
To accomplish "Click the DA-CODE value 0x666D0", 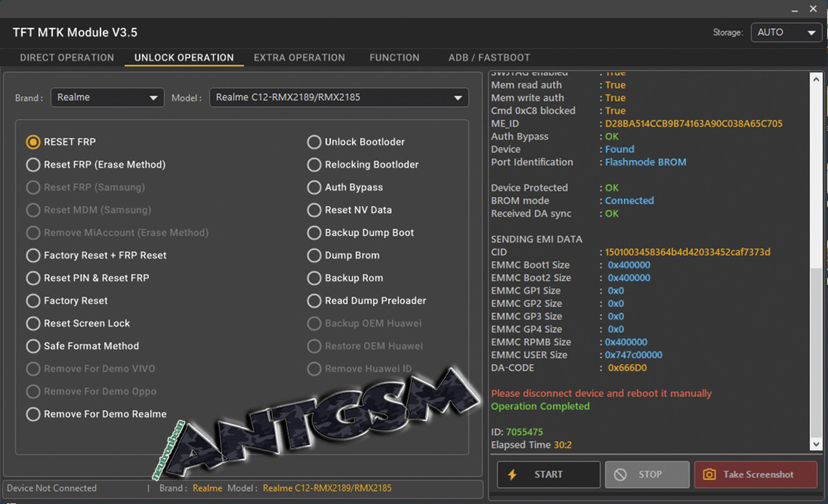I will [x=627, y=368].
